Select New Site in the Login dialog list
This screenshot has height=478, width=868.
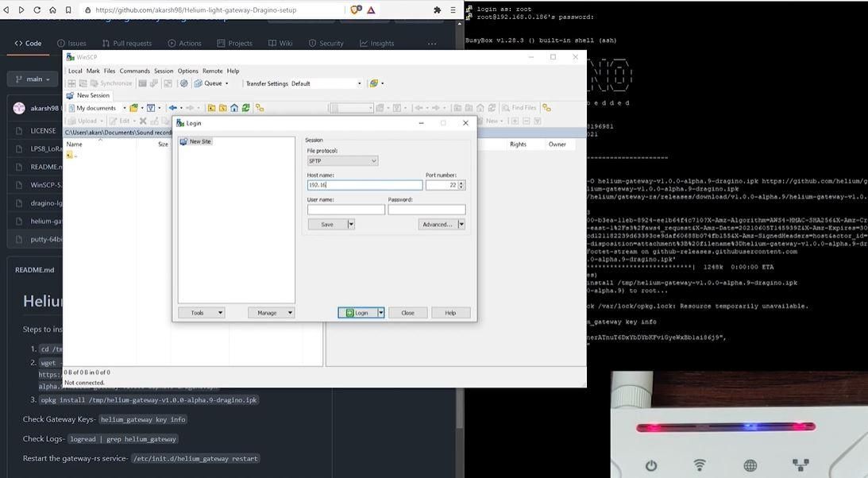coord(199,141)
